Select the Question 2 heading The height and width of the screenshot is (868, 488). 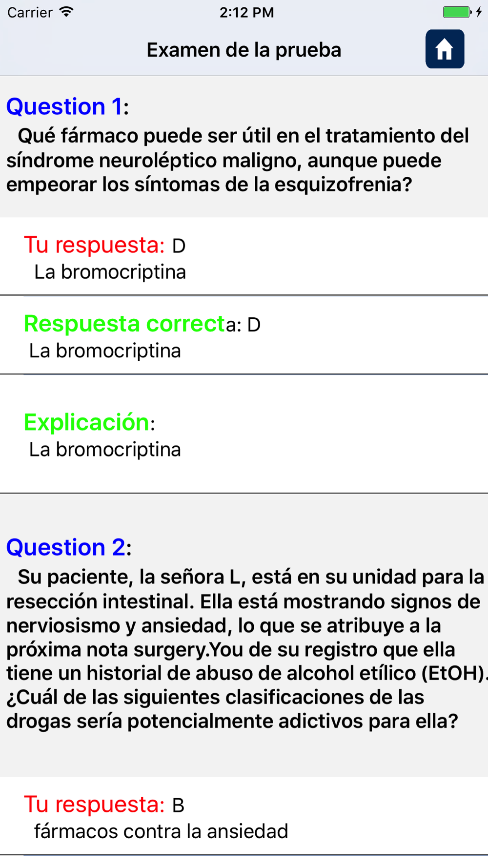(69, 547)
